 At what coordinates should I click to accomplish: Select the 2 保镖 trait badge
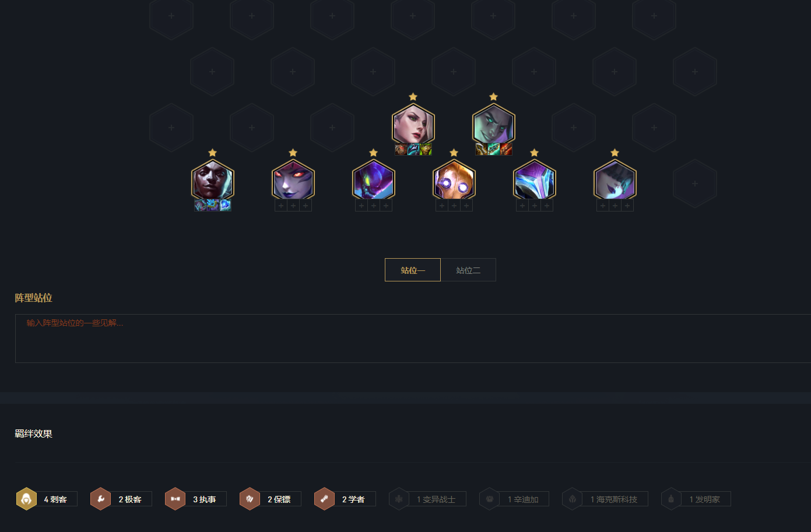coord(271,499)
